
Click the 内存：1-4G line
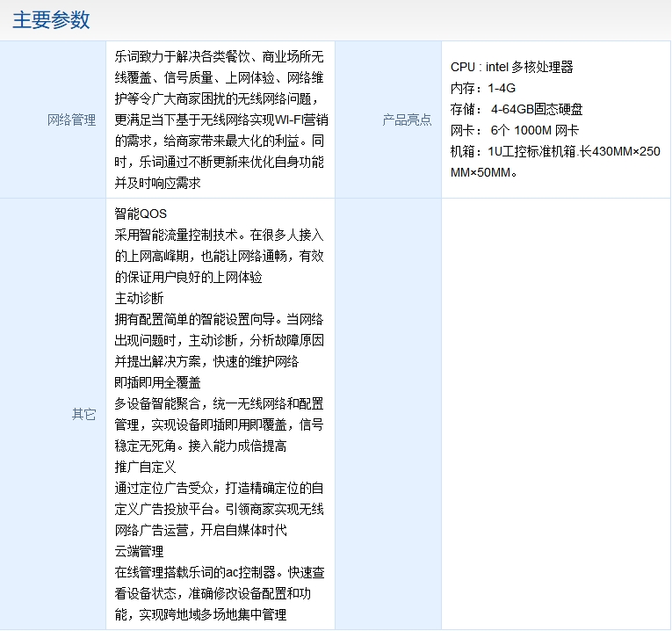point(483,88)
